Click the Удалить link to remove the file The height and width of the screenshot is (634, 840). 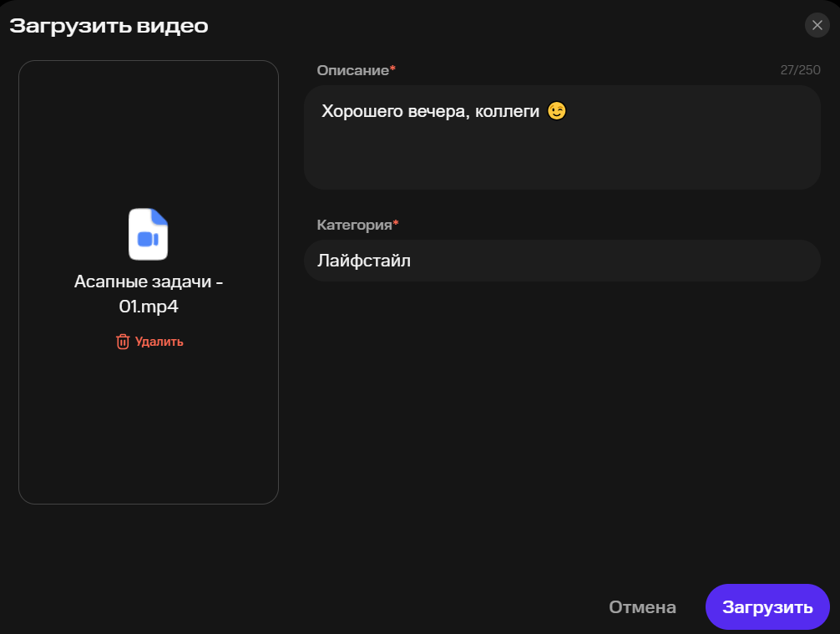pos(159,342)
